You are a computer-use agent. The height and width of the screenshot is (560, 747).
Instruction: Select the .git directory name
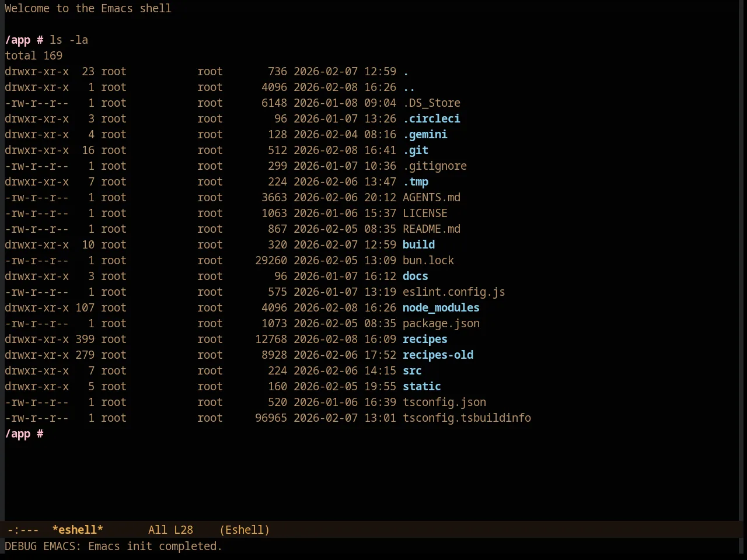pos(416,150)
